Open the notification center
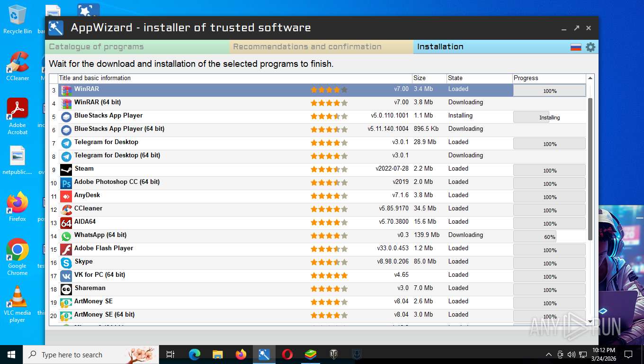The height and width of the screenshot is (364, 644). point(628,355)
